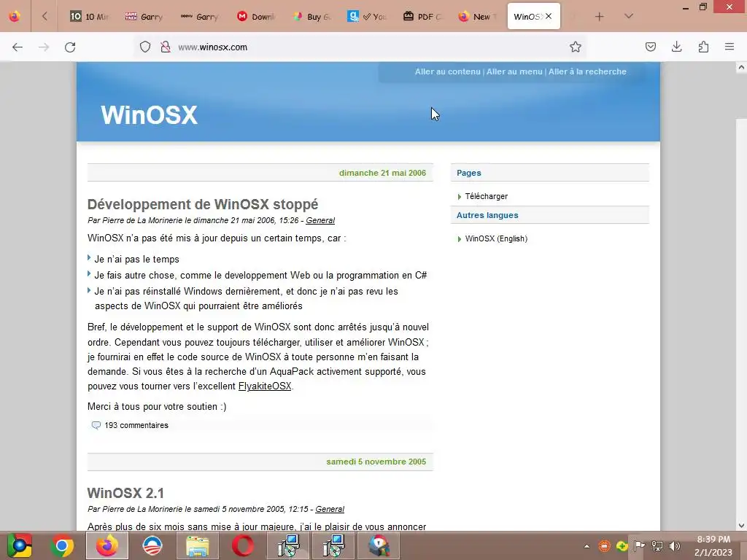The image size is (747, 560).
Task: Click Aller à la recherche link
Action: tap(587, 71)
